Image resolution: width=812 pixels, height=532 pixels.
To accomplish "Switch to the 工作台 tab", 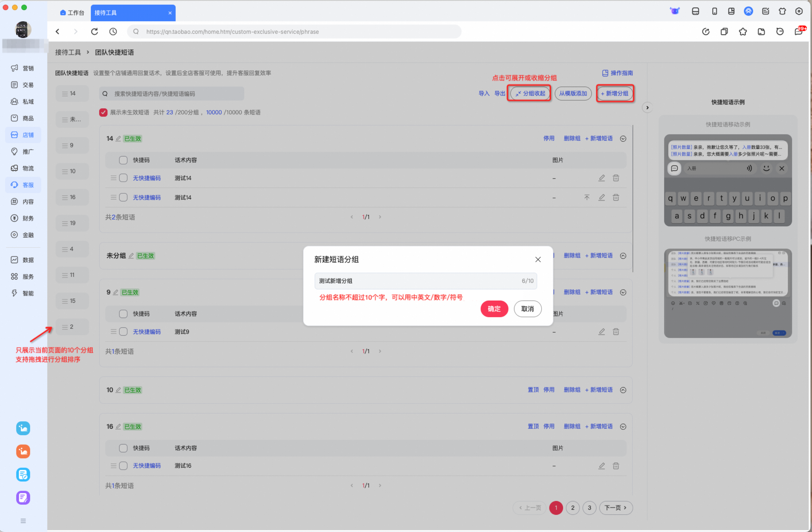I will click(x=72, y=13).
